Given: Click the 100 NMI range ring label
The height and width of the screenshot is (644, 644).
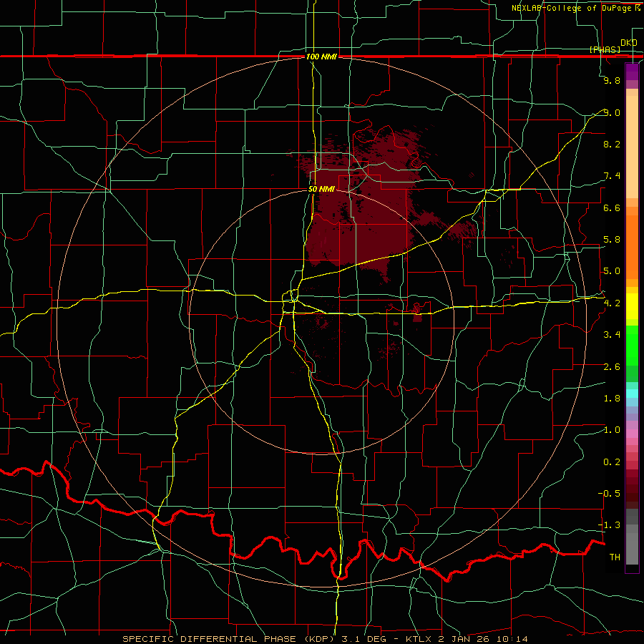Looking at the screenshot, I should click(321, 57).
